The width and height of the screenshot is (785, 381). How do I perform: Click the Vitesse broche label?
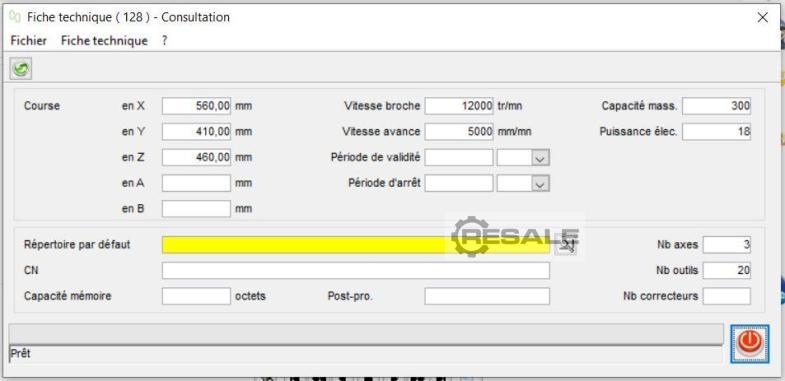[382, 106]
